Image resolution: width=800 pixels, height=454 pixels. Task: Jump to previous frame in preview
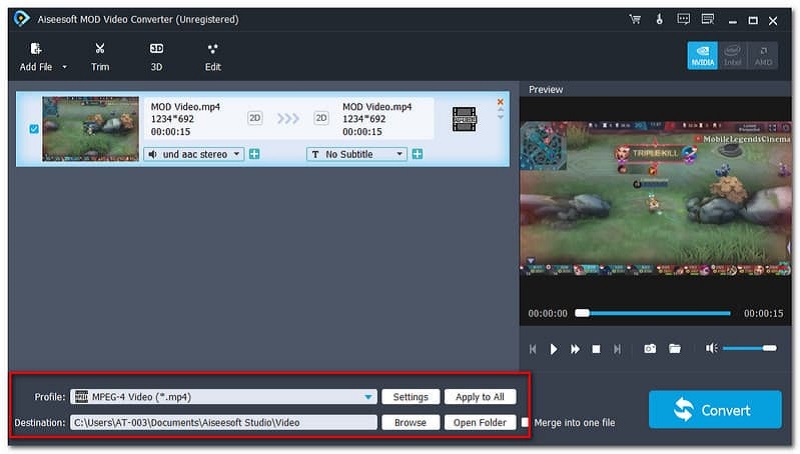click(x=533, y=349)
